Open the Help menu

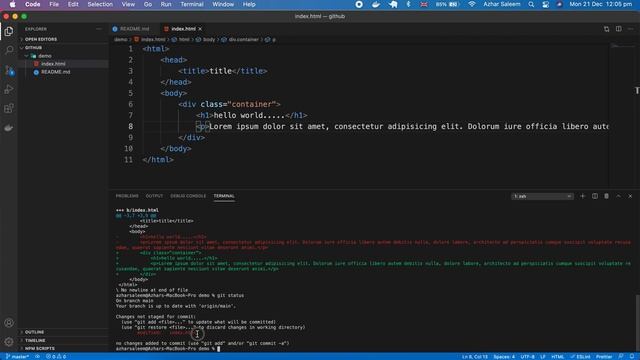(249, 4)
